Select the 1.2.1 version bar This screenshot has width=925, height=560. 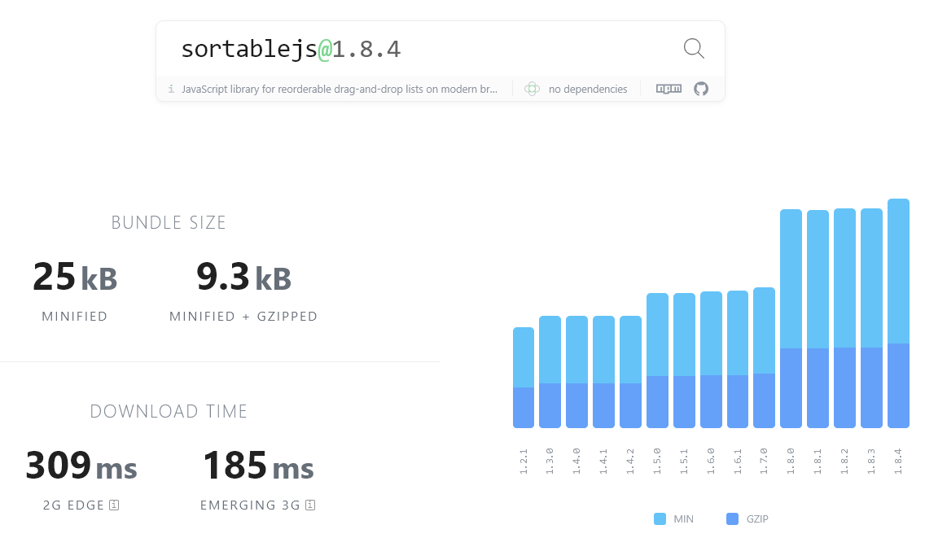pos(524,378)
